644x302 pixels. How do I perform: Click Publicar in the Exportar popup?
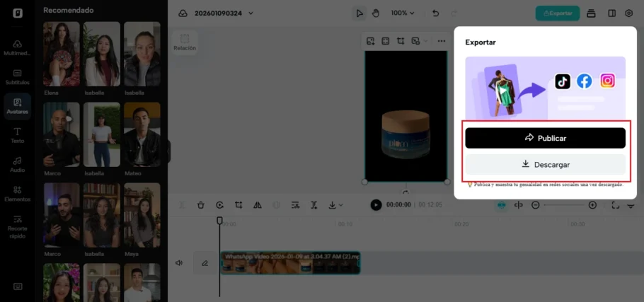[x=546, y=138]
